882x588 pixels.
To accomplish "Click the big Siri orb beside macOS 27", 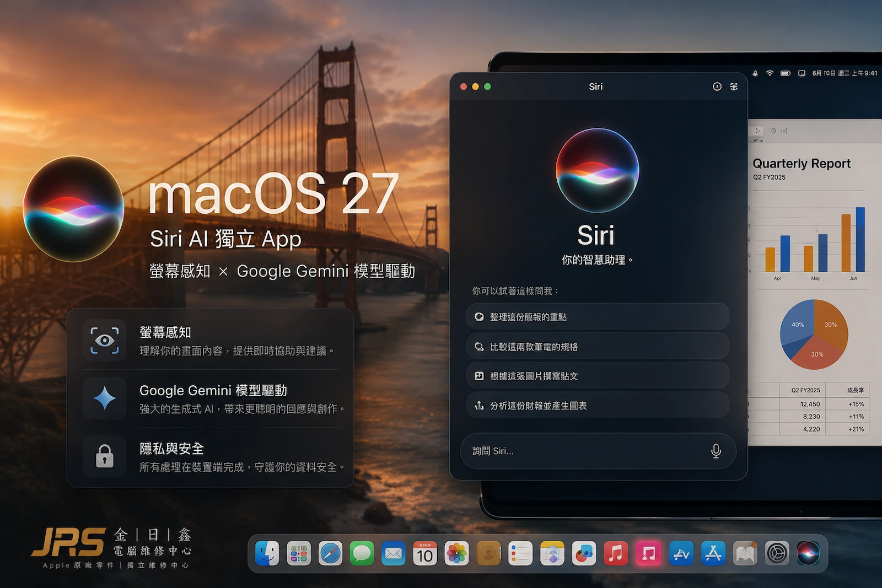I will (x=73, y=209).
